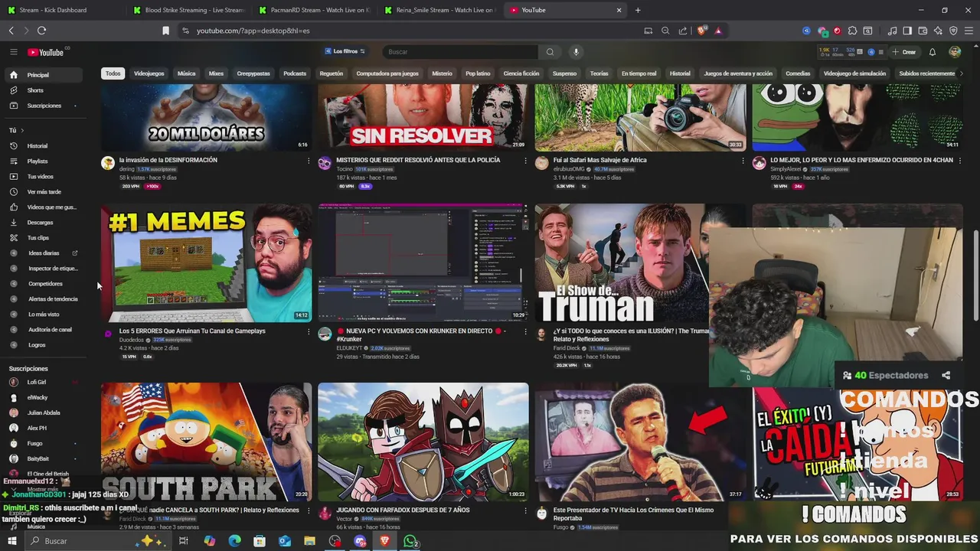
Task: Open the YouTube hamburger guide menu
Action: (x=13, y=52)
